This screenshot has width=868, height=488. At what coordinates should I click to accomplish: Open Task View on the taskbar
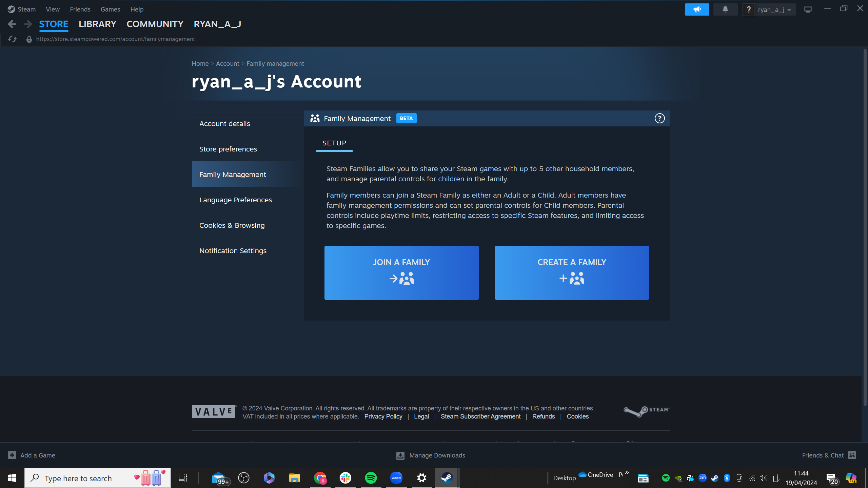point(183,478)
